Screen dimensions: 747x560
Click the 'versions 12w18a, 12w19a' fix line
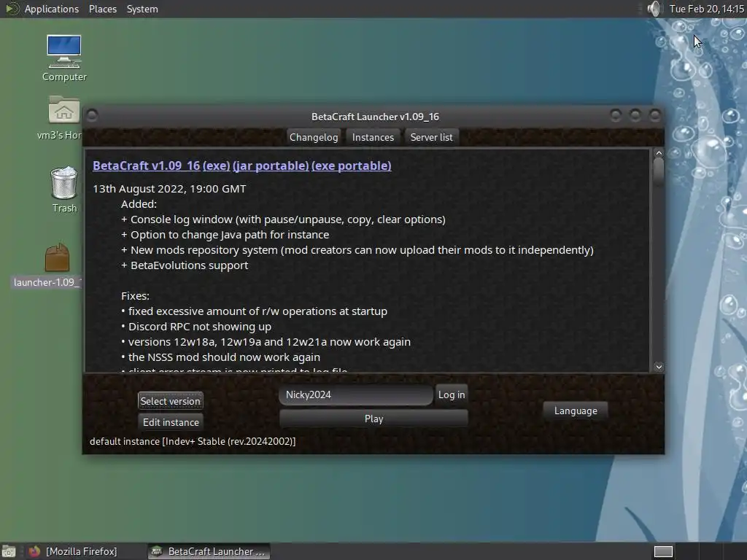point(266,342)
